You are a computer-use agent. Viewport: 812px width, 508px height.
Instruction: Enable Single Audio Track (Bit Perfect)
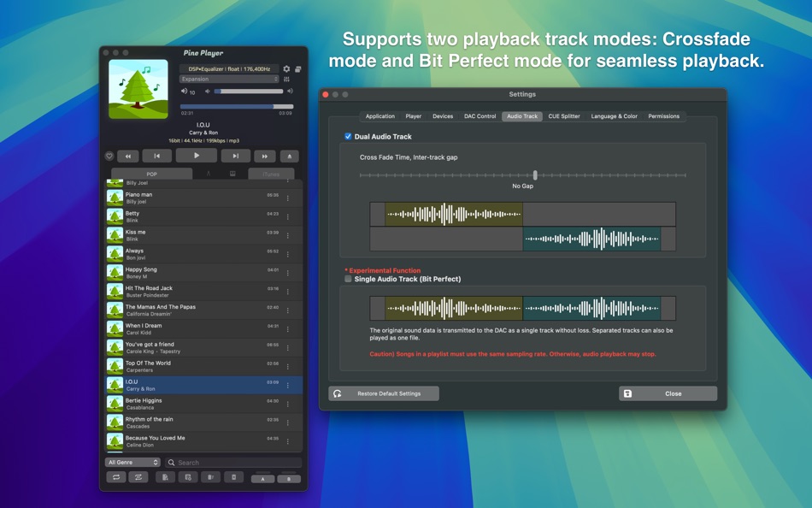coord(348,279)
